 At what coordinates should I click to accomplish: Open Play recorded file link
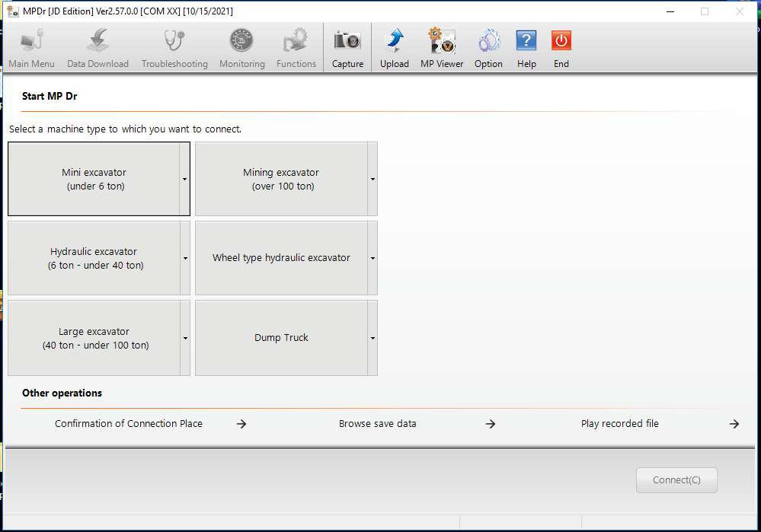coord(620,423)
